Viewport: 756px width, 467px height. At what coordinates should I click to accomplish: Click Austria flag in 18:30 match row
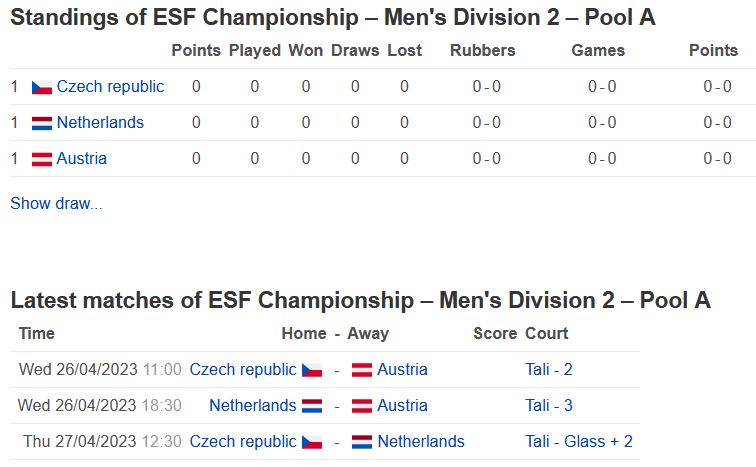362,406
